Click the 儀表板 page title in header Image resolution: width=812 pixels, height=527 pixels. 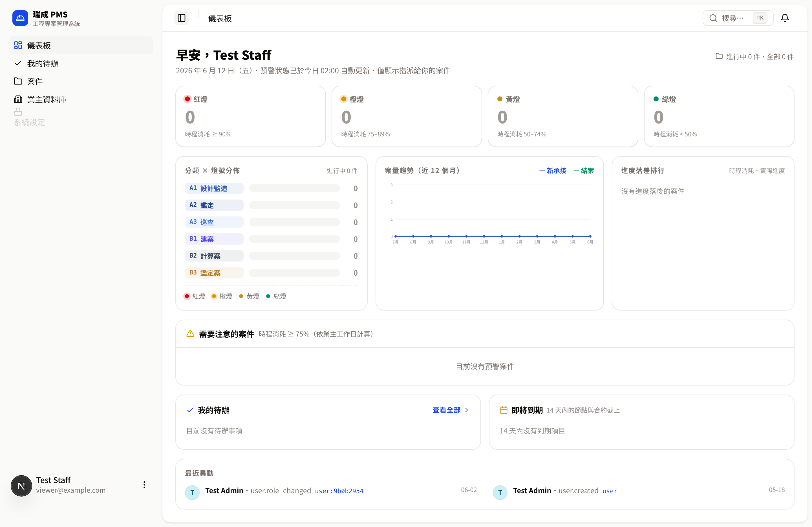[220, 18]
